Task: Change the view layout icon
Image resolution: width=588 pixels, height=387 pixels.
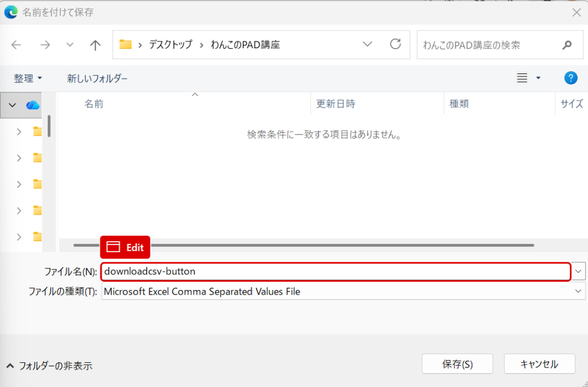Action: pyautogui.click(x=522, y=78)
